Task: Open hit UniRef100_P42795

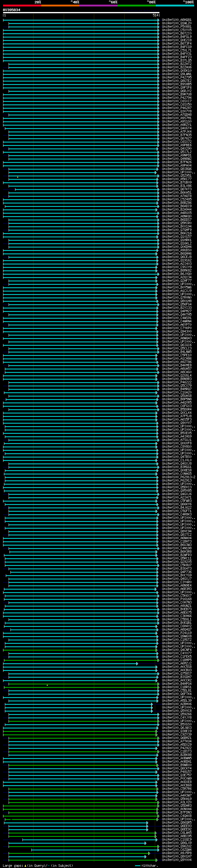Action: [176, 78]
